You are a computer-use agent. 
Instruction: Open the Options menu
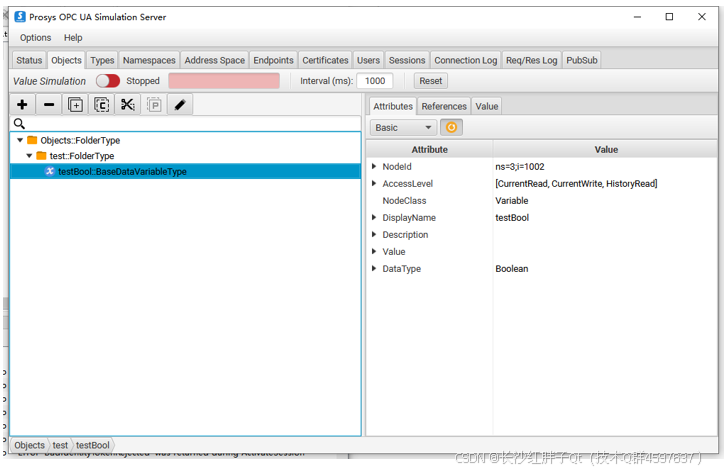(35, 38)
